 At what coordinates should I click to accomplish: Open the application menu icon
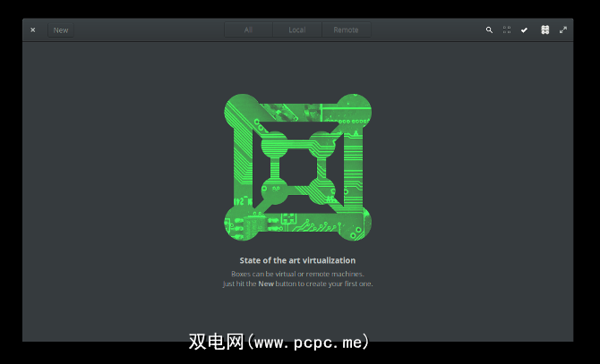544,30
